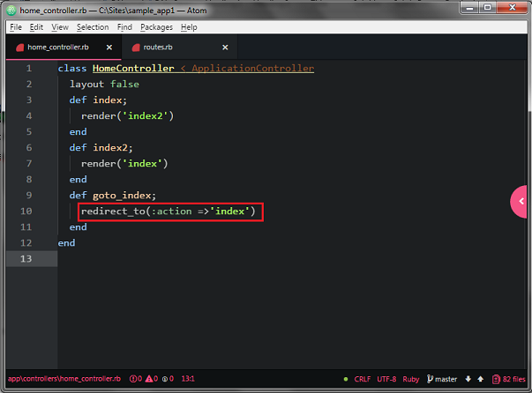Click on 'def index2;' line
532x393 pixels.
point(101,148)
